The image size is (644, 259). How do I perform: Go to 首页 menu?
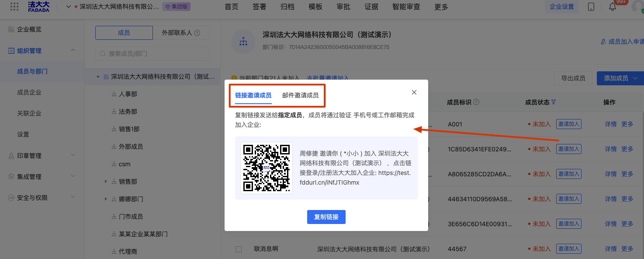pos(232,7)
